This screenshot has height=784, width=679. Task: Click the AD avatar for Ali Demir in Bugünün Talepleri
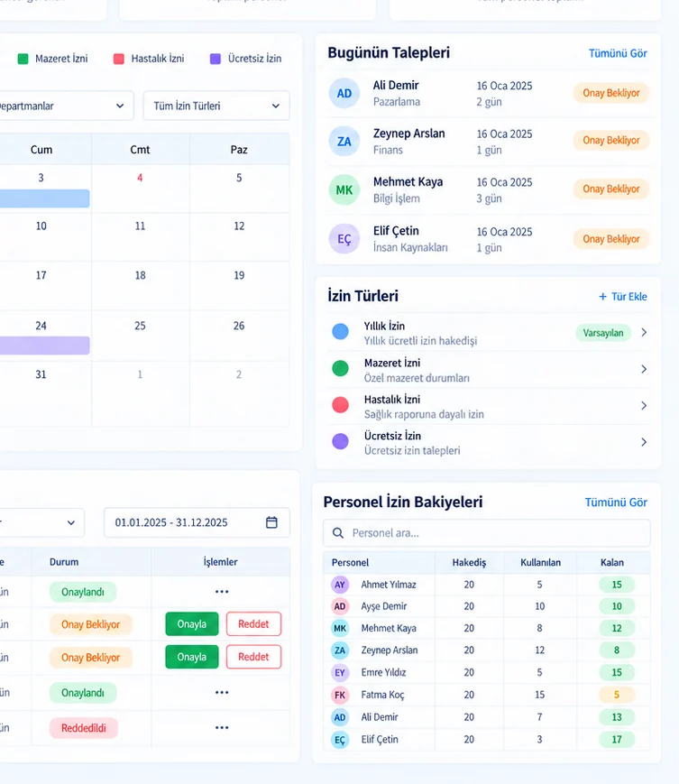coord(344,94)
